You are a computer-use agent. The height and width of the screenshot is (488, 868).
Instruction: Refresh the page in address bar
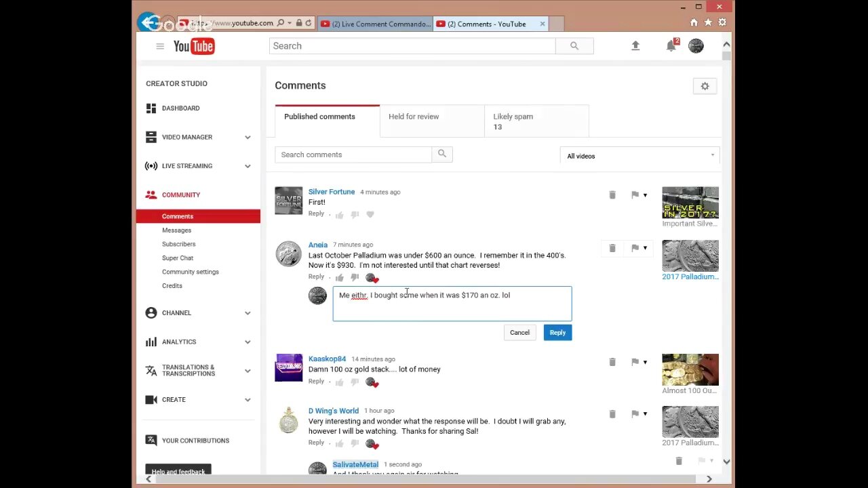(x=309, y=23)
